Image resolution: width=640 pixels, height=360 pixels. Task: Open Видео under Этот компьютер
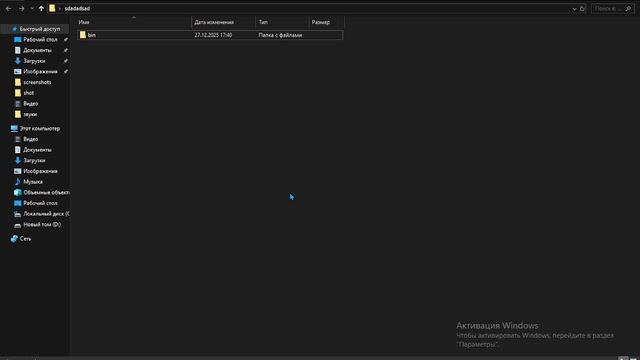(30, 139)
